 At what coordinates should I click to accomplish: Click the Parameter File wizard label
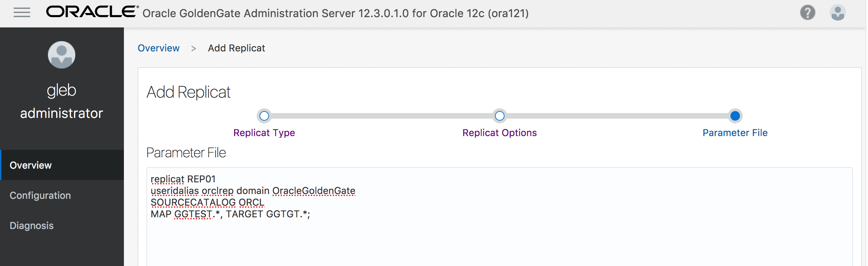(x=735, y=133)
